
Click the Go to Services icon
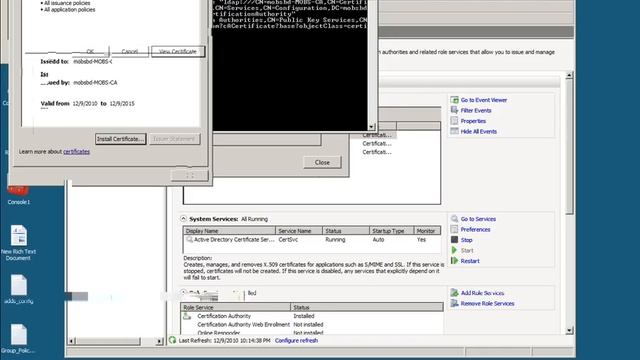pos(454,219)
